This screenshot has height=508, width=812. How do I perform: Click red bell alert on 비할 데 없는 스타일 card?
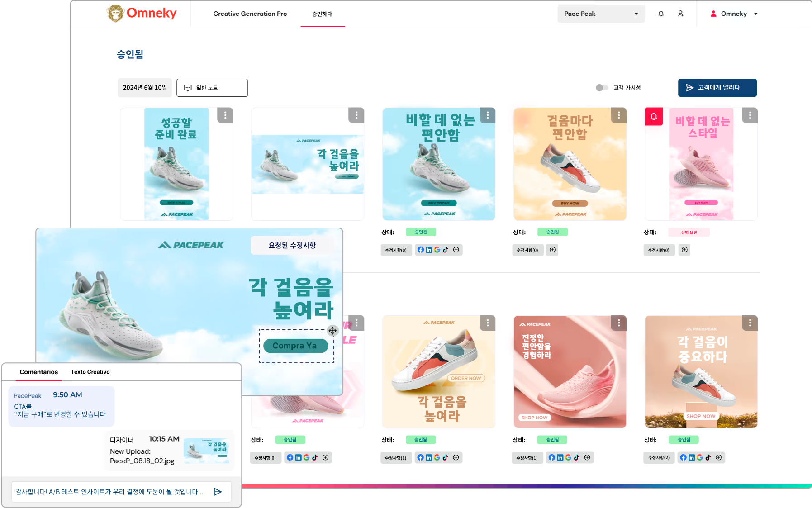point(654,116)
